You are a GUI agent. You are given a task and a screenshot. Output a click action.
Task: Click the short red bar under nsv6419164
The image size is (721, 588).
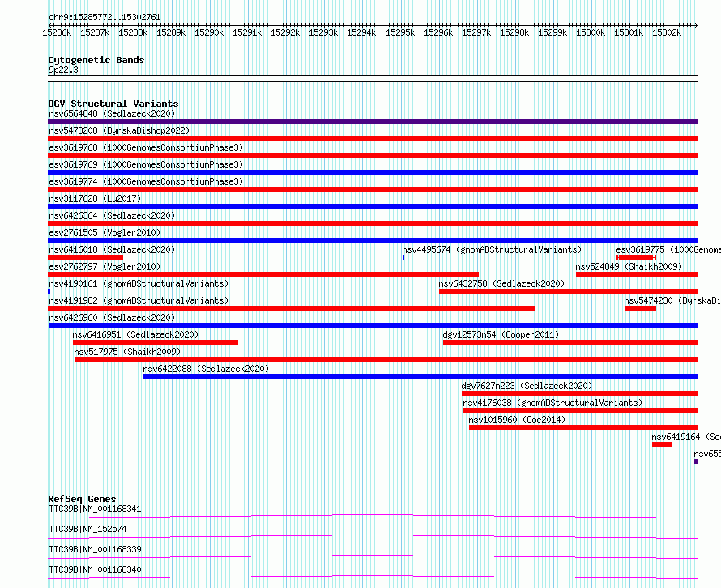tap(662, 445)
